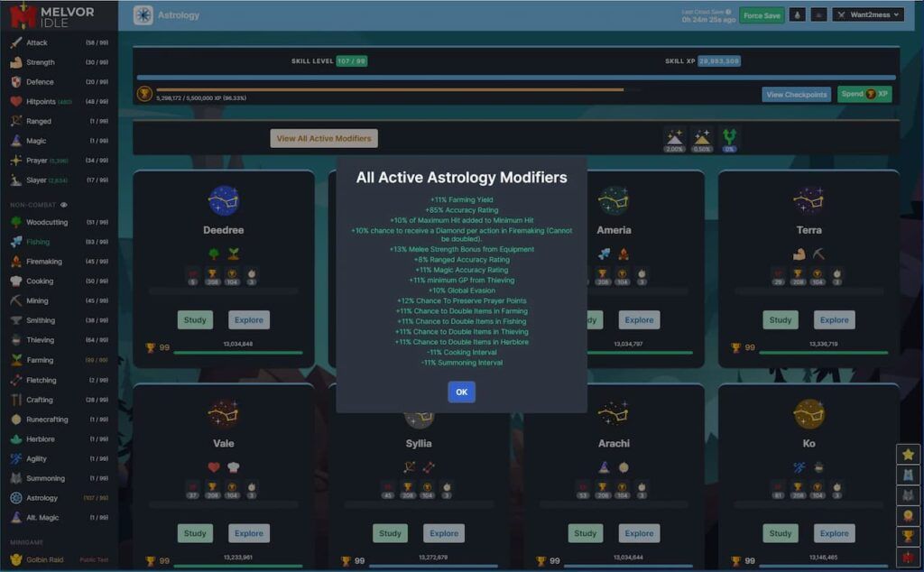Click the potion icon in the top bar
This screenshot has width=924, height=572.
[x=798, y=15]
